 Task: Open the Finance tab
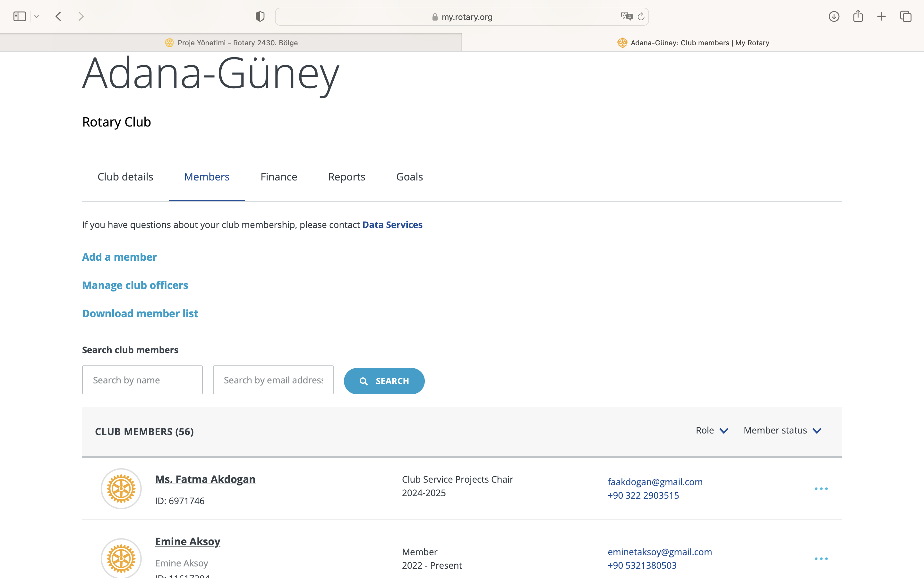click(x=279, y=177)
